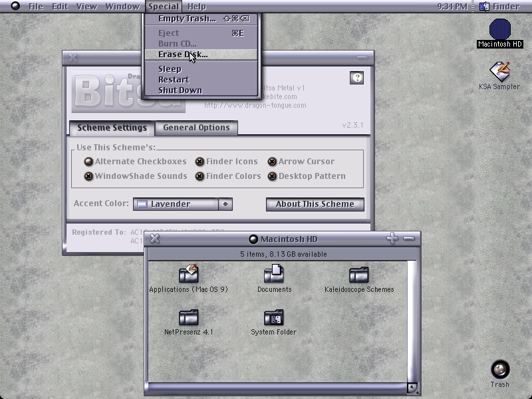Click the Macintosh HD window resize corner
The height and width of the screenshot is (399, 532).
pos(413,388)
